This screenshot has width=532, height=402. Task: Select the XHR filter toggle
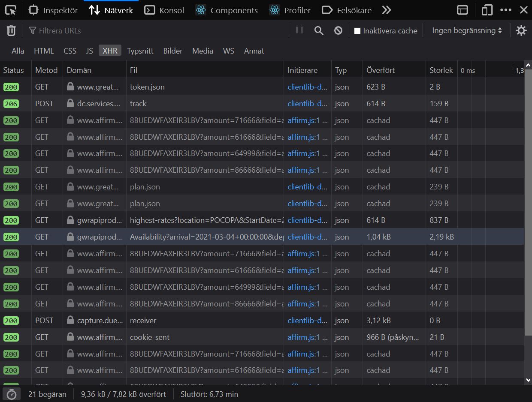pos(110,51)
